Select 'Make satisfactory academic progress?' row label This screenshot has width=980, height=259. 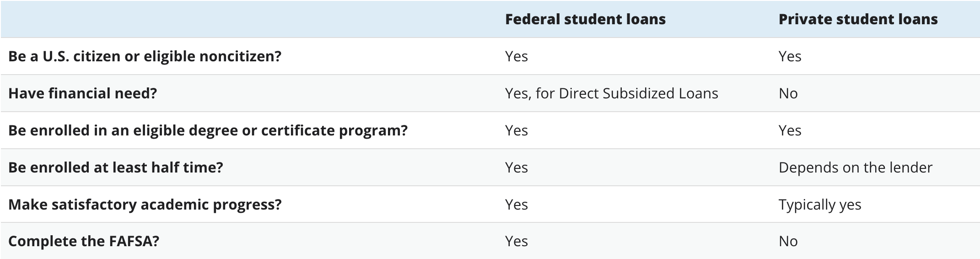(145, 204)
